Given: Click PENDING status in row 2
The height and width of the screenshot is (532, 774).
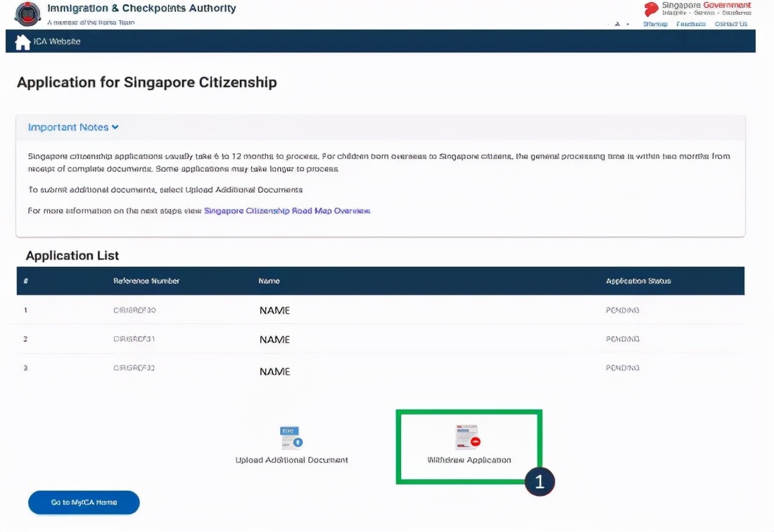Looking at the screenshot, I should tap(623, 339).
